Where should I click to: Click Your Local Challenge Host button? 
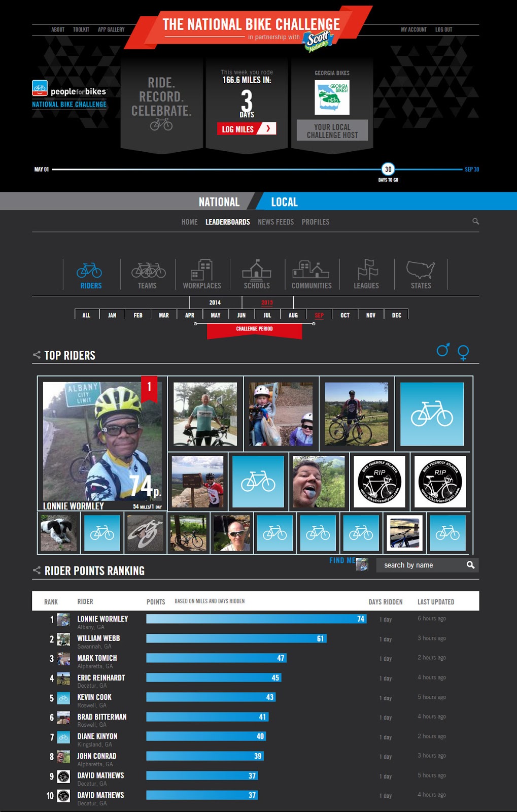coord(332,130)
